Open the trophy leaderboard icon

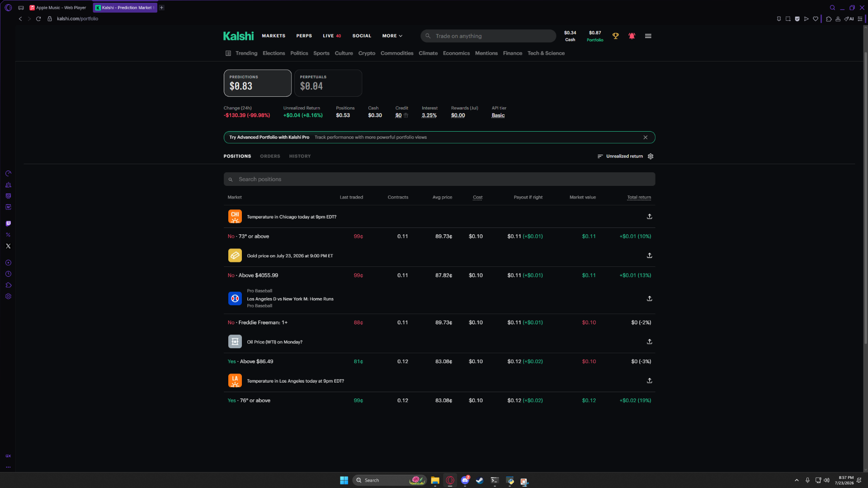pyautogui.click(x=615, y=36)
